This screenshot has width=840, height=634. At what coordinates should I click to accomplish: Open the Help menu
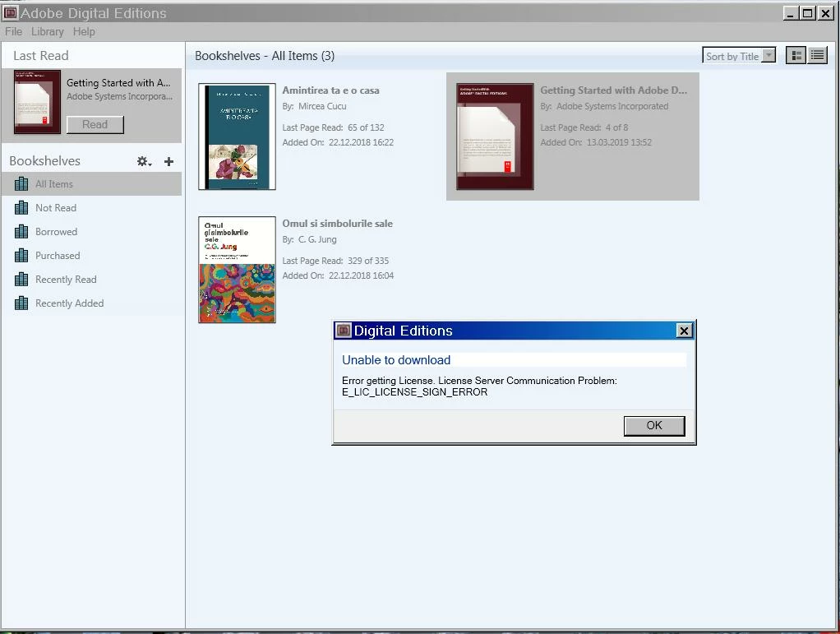point(84,31)
